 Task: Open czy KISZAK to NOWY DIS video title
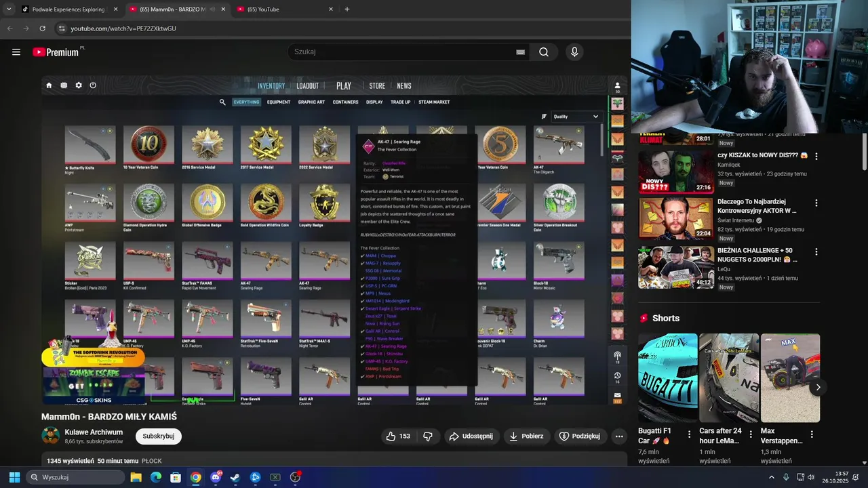[763, 155]
